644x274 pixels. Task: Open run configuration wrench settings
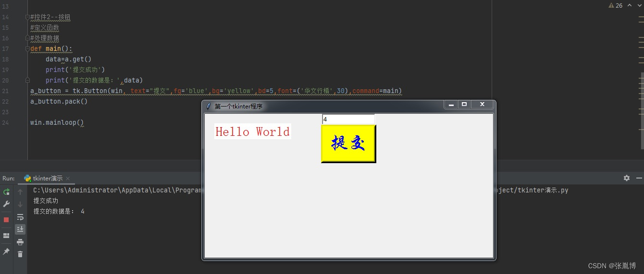click(6, 204)
